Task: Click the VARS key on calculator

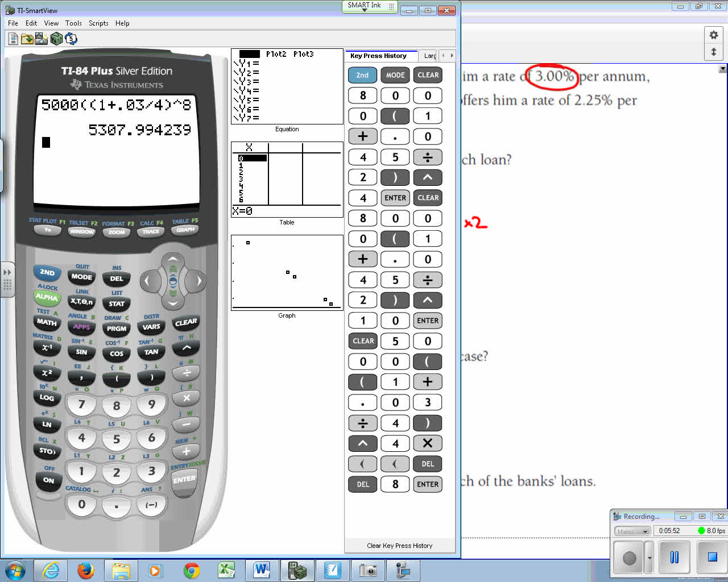Action: (151, 327)
